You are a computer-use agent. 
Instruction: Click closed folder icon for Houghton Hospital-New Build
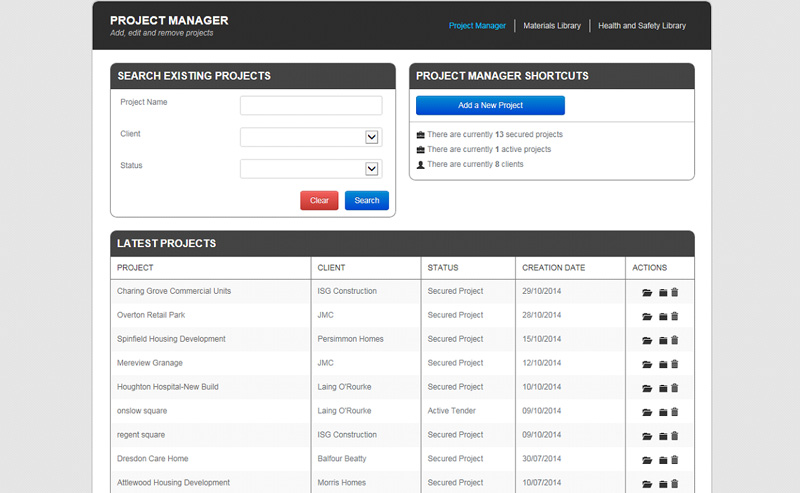click(x=663, y=388)
